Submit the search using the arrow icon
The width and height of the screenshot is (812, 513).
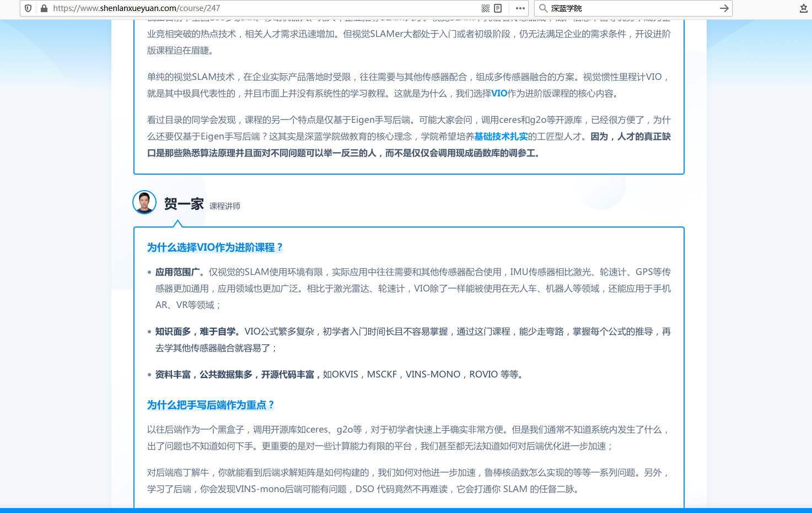pos(724,9)
